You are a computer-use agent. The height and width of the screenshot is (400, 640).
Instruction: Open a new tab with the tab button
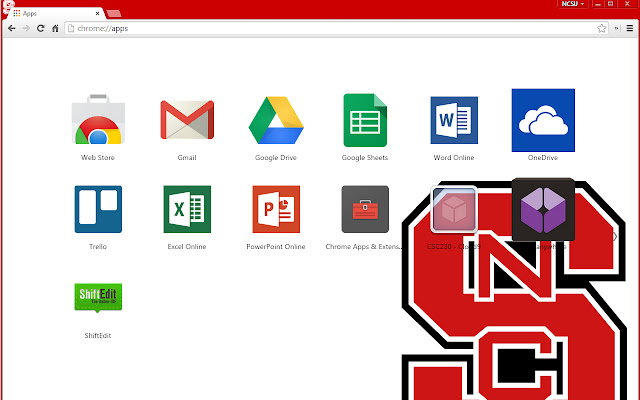pos(114,14)
